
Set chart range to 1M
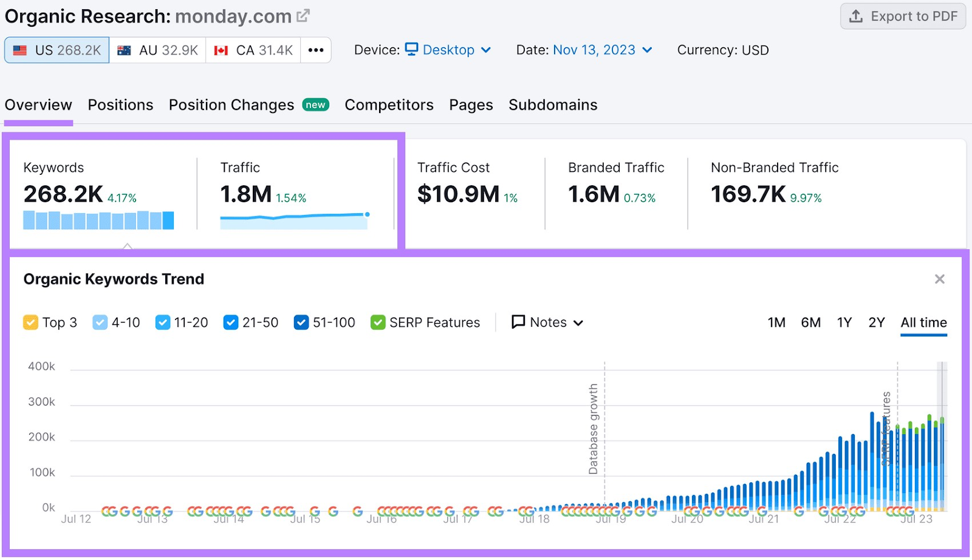click(776, 323)
